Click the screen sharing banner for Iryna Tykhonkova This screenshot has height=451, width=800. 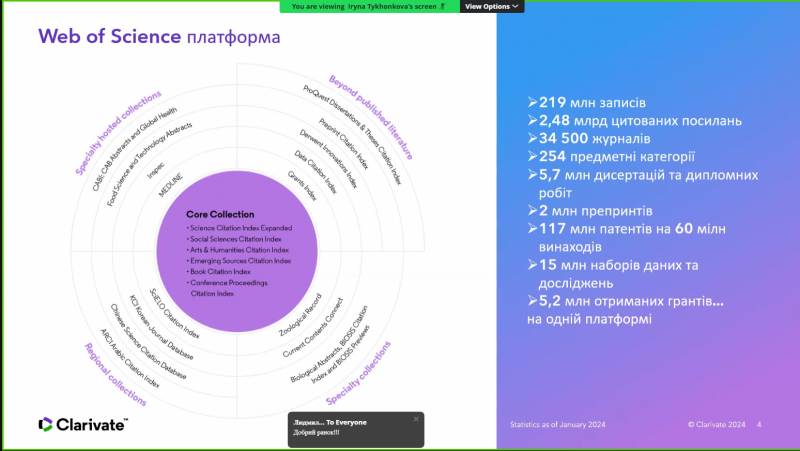[369, 6]
